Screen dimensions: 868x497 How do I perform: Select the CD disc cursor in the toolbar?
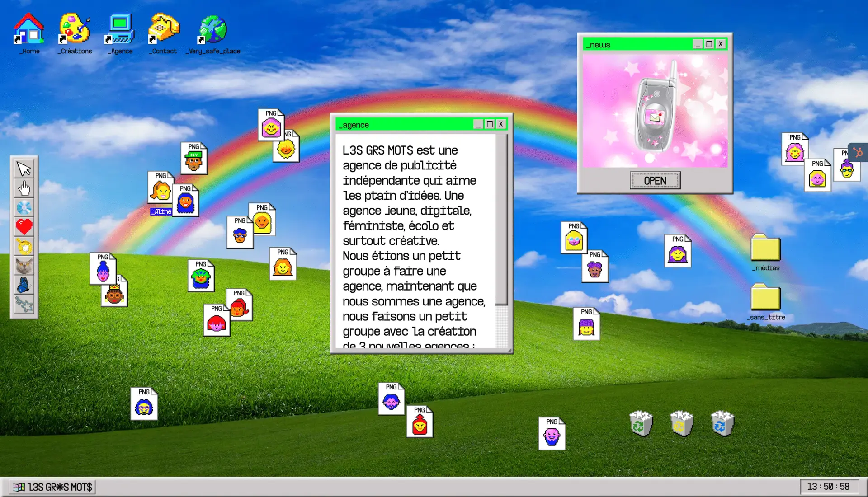(24, 207)
